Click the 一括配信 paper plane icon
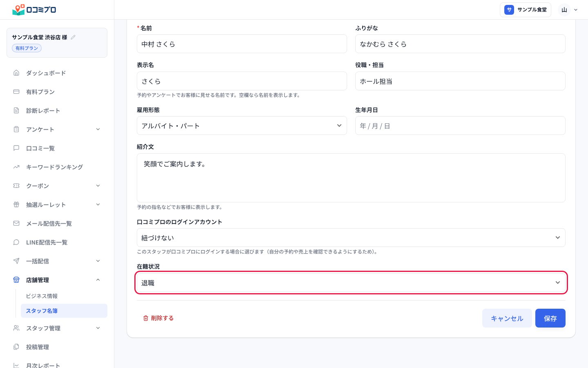 click(16, 261)
